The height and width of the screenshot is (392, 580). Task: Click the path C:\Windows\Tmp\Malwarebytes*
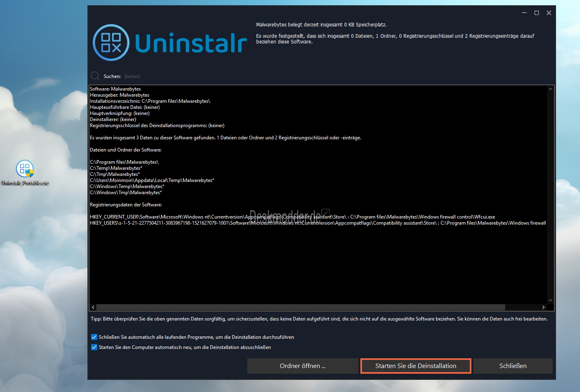click(126, 193)
